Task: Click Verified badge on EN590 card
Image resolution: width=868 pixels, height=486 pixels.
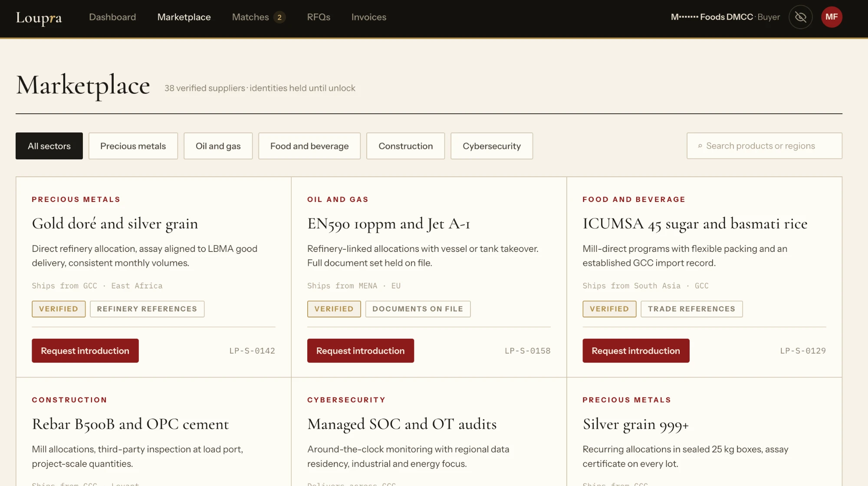Action: coord(334,309)
